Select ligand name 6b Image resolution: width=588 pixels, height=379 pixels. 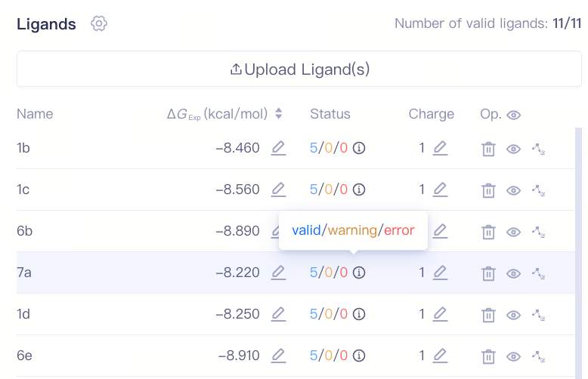click(x=25, y=231)
